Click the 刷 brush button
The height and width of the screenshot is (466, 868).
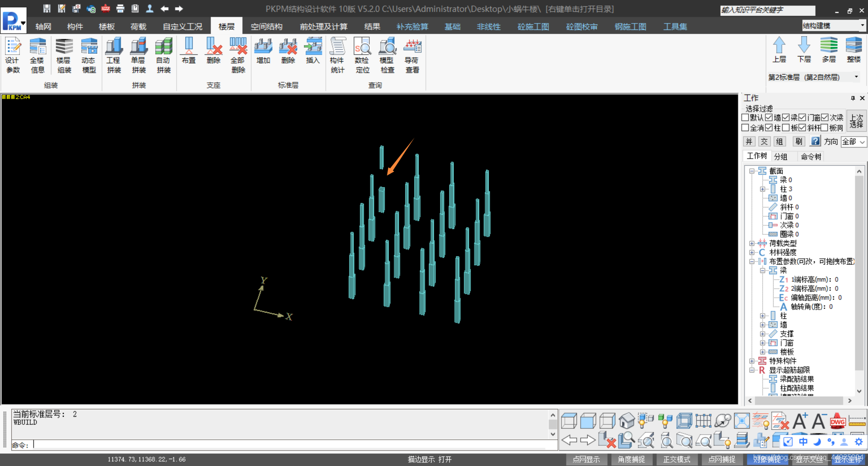coord(799,142)
